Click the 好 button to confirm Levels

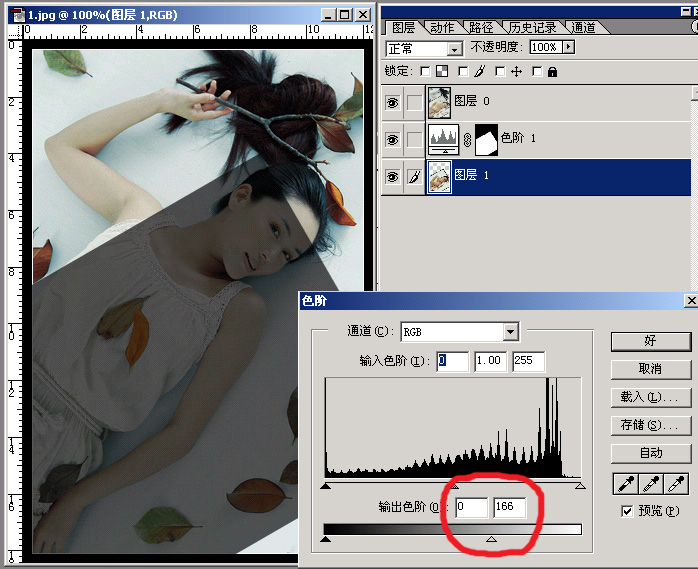click(x=650, y=341)
